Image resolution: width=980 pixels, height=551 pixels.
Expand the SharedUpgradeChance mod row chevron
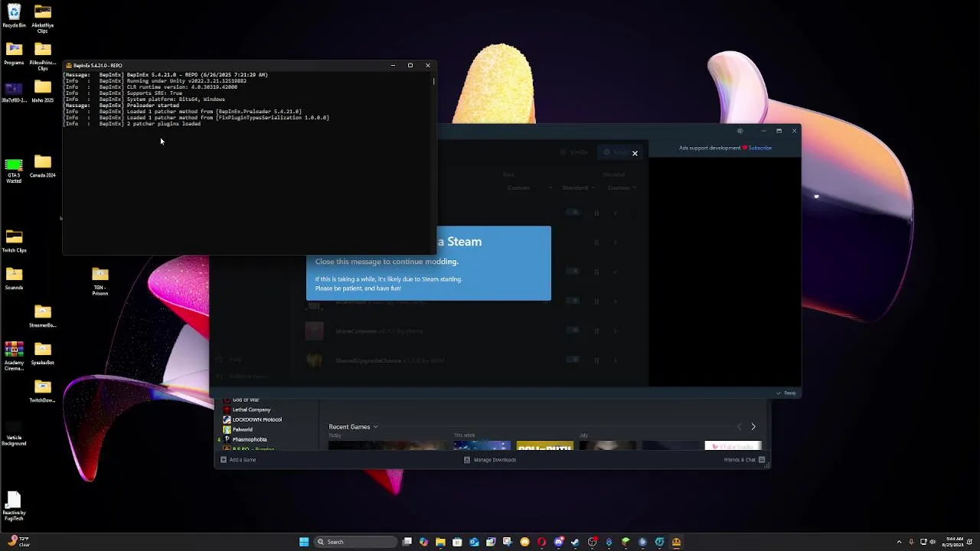(x=616, y=360)
